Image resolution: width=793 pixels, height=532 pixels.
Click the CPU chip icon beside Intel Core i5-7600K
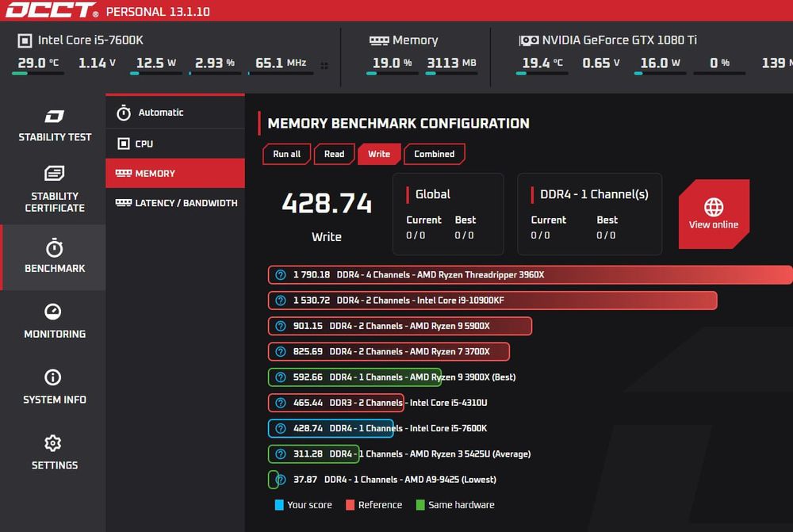(25, 40)
